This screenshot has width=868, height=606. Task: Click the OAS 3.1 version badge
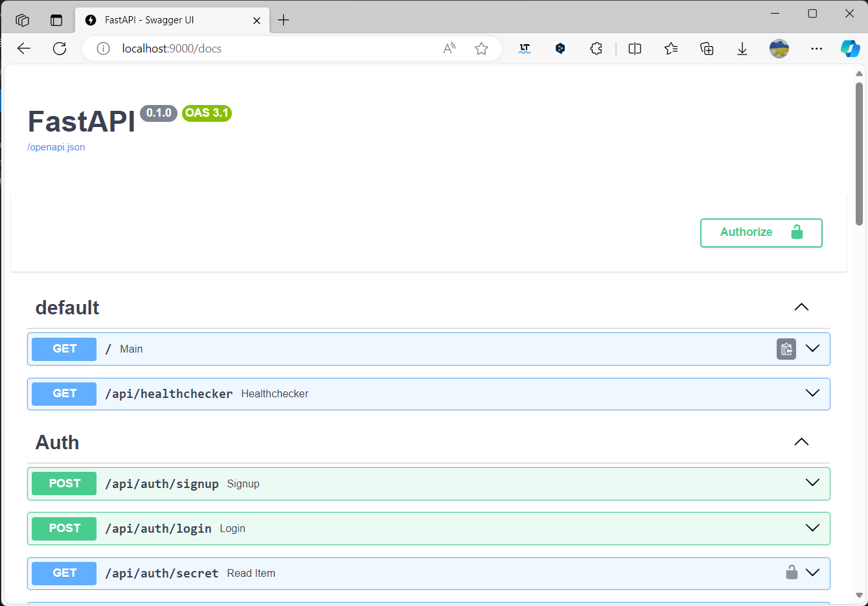[x=207, y=113]
